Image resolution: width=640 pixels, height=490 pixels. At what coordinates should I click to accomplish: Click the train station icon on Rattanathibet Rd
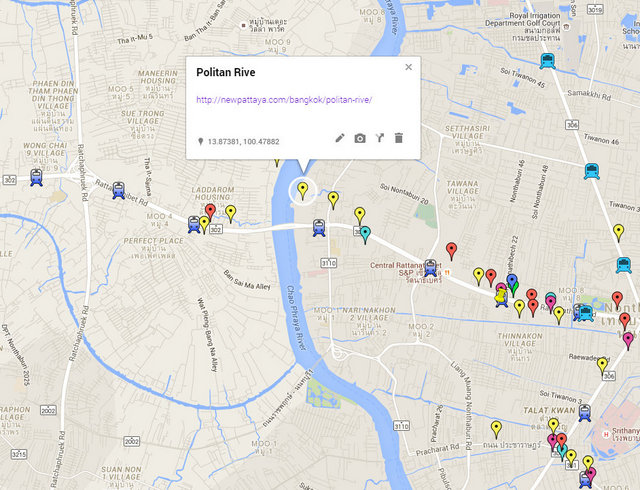(x=118, y=191)
